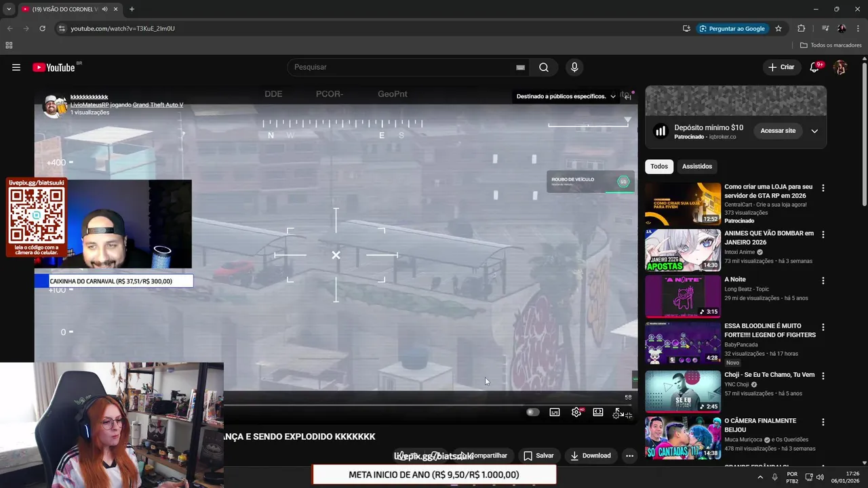Open the YouTube guide hamburger menu
Image resolution: width=868 pixels, height=488 pixels.
(16, 67)
